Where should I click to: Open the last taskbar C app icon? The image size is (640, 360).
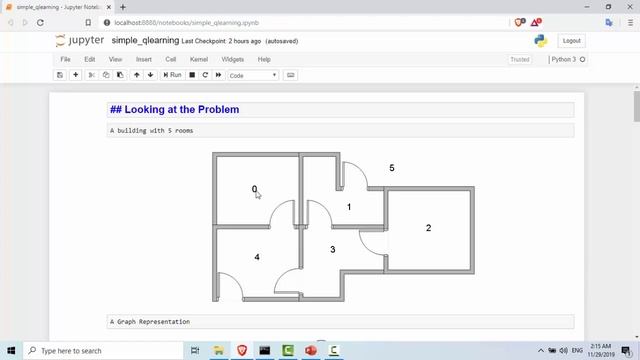(x=334, y=351)
